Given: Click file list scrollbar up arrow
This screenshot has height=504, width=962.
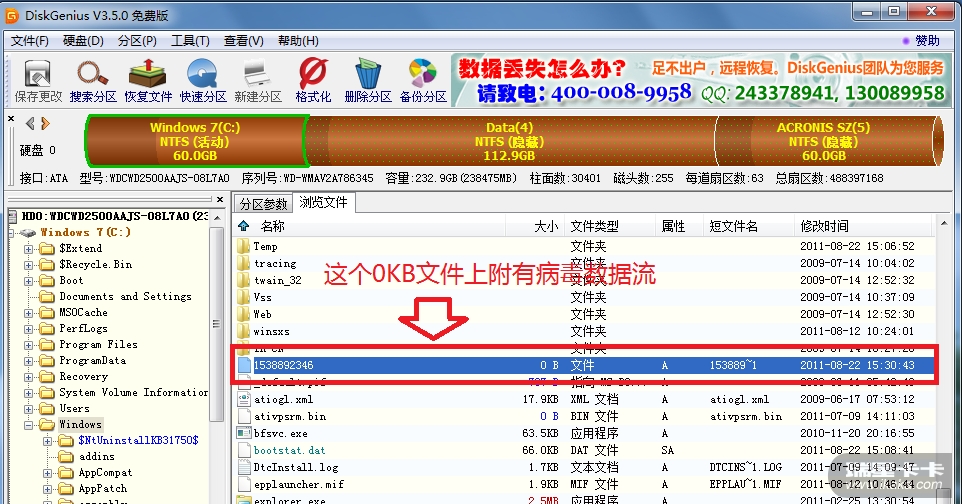Looking at the screenshot, I should click(x=944, y=223).
